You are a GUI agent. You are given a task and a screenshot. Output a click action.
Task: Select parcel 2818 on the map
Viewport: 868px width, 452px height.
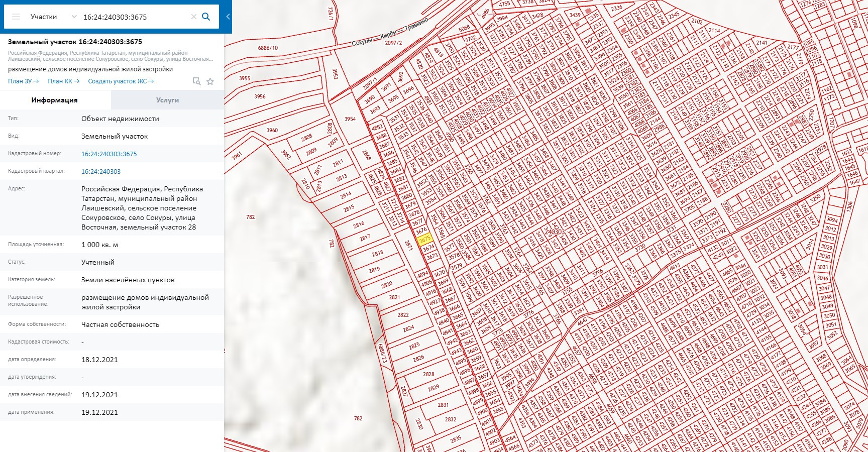(378, 254)
